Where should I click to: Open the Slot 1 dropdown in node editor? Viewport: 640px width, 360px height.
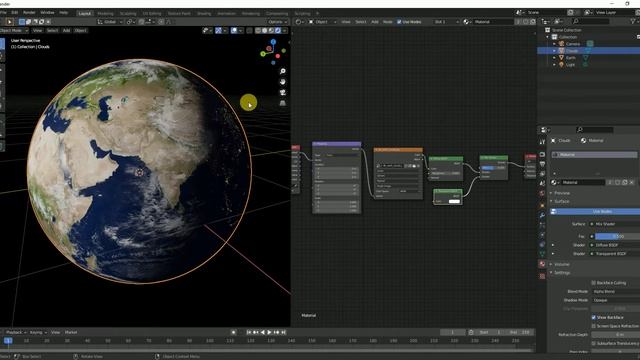[447, 22]
